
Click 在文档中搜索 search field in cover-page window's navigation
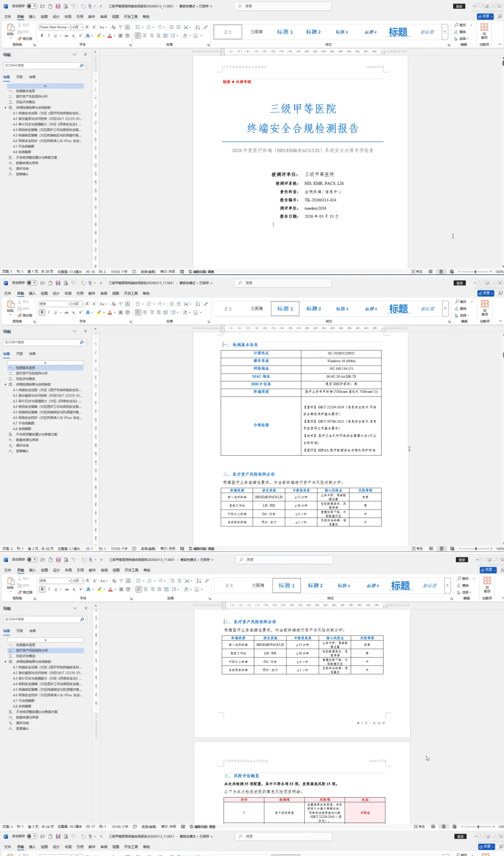point(42,65)
